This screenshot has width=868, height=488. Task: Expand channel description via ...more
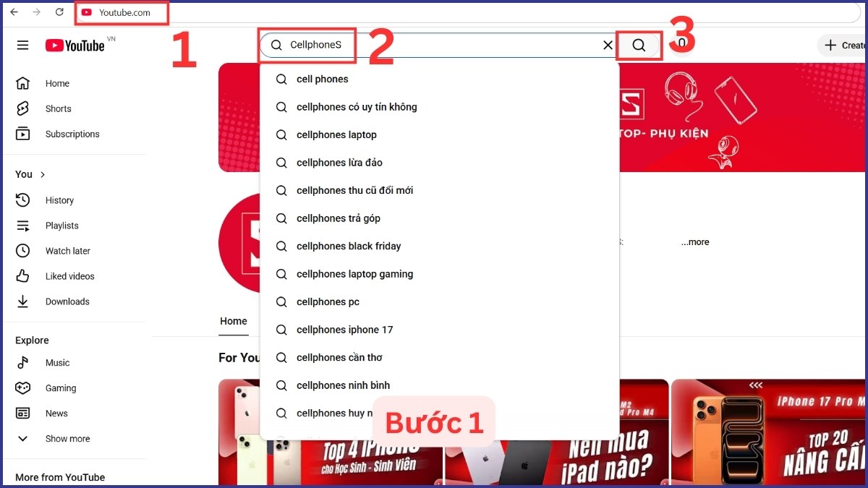[694, 242]
